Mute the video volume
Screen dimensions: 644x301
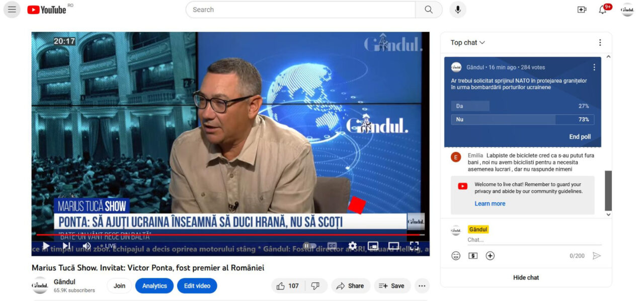pyautogui.click(x=87, y=246)
